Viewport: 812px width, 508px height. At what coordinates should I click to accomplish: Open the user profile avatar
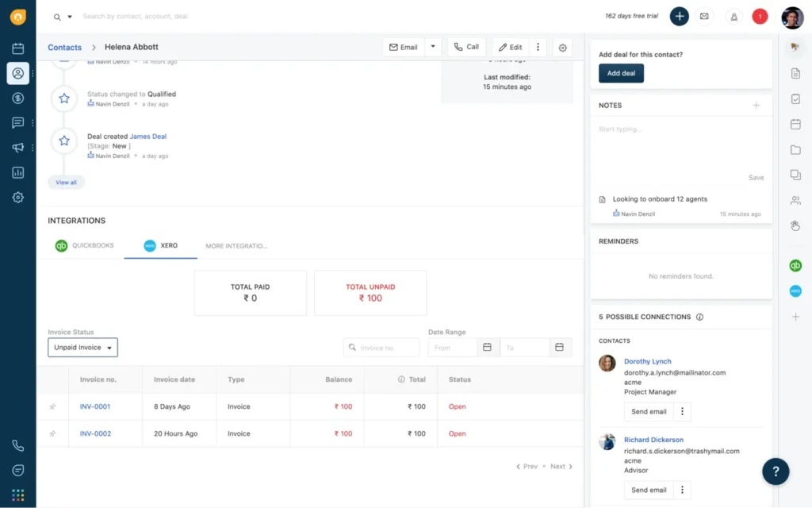[x=792, y=17]
